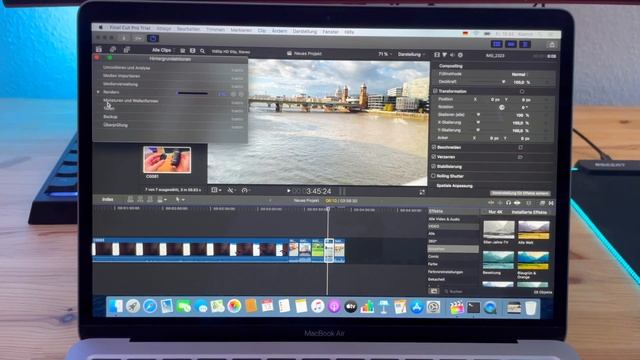This screenshot has width=640, height=360.
Task: Switch browser filmstrip/list view icon
Action: pyautogui.click(x=182, y=51)
